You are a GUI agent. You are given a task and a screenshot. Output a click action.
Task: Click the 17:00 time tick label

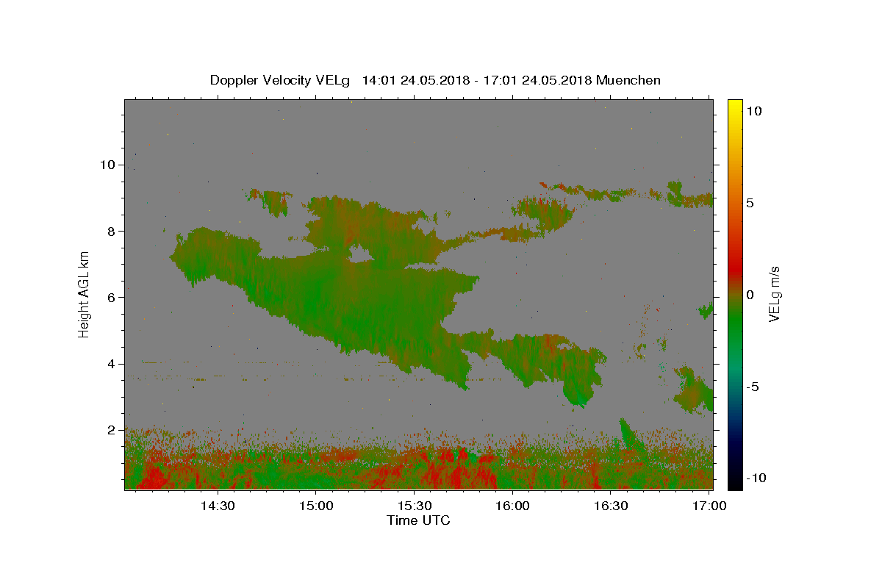pyautogui.click(x=709, y=506)
